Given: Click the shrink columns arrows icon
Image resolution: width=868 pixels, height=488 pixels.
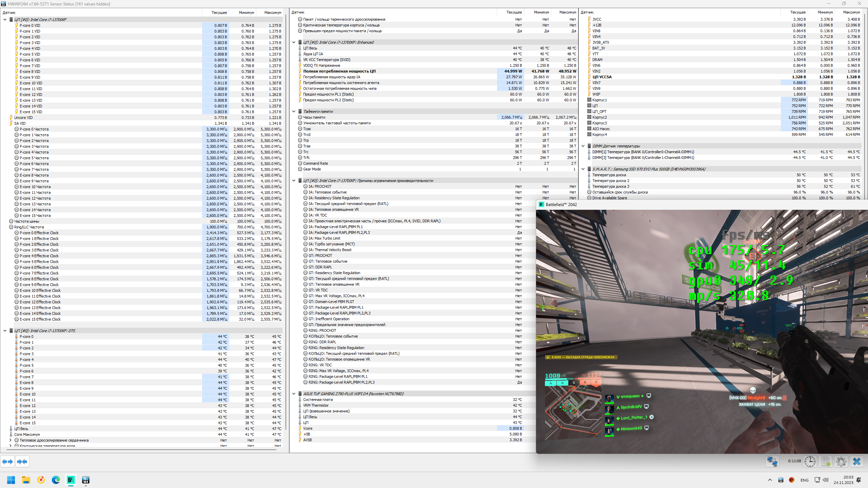Looking at the screenshot, I should pos(22,462).
